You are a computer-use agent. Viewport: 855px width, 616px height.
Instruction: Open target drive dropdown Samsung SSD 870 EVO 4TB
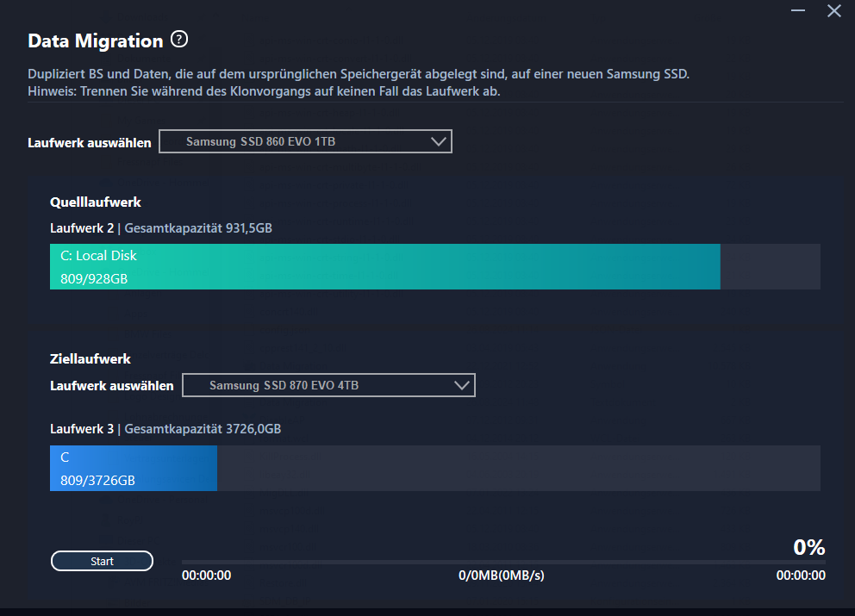pyautogui.click(x=328, y=385)
